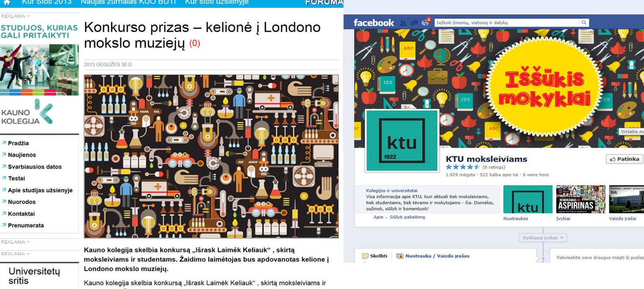The width and height of the screenshot is (644, 289).
Task: Open Facebook friend requests icon
Action: coord(403,23)
